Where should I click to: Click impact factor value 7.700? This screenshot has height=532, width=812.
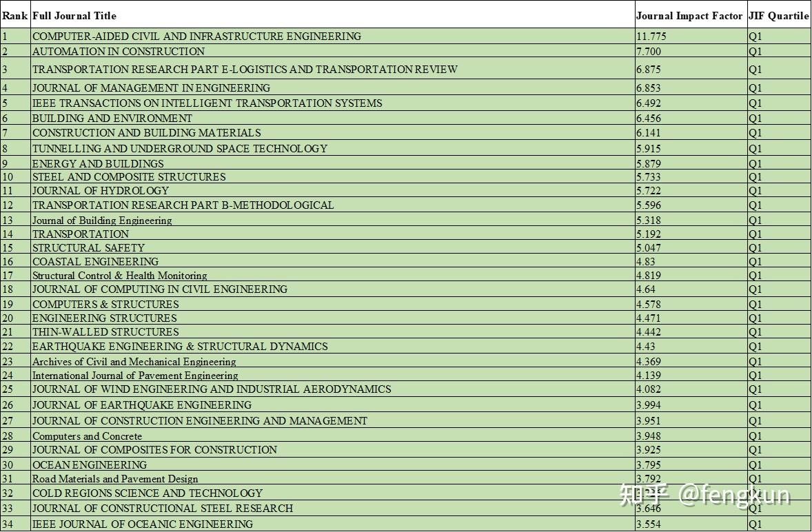click(x=649, y=51)
